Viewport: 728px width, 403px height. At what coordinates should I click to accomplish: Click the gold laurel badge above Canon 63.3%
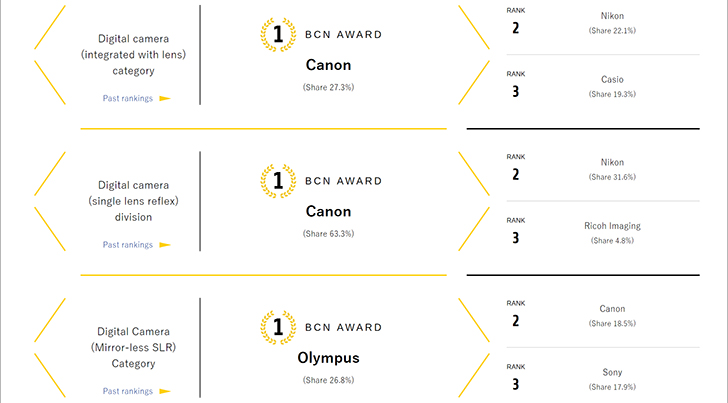(277, 180)
